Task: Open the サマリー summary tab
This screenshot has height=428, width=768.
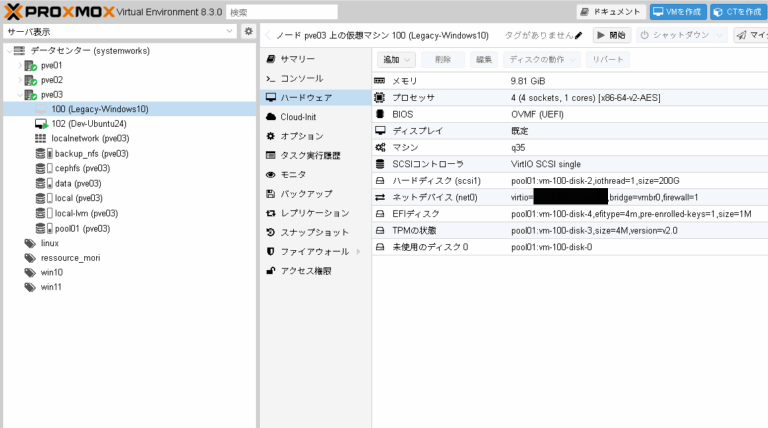Action: tap(315, 59)
